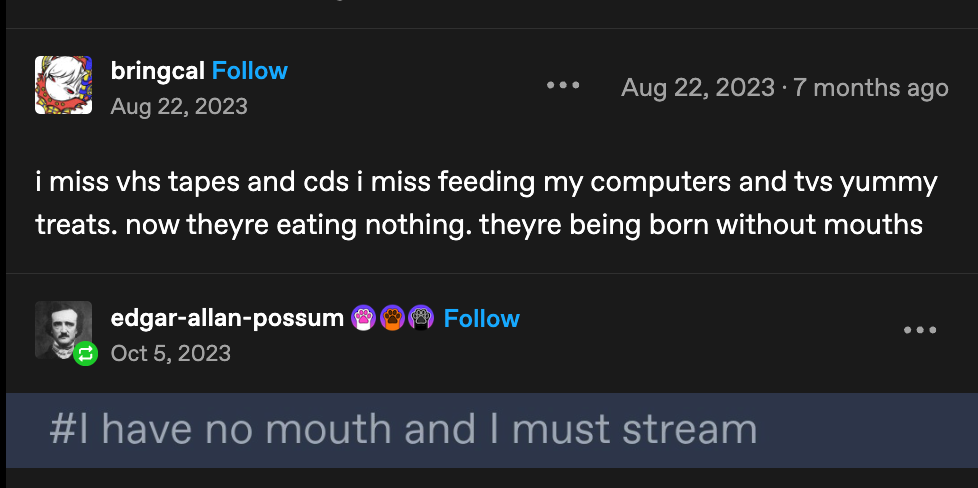Open the bringcal post options ellipsis
This screenshot has width=978, height=488.
point(563,86)
